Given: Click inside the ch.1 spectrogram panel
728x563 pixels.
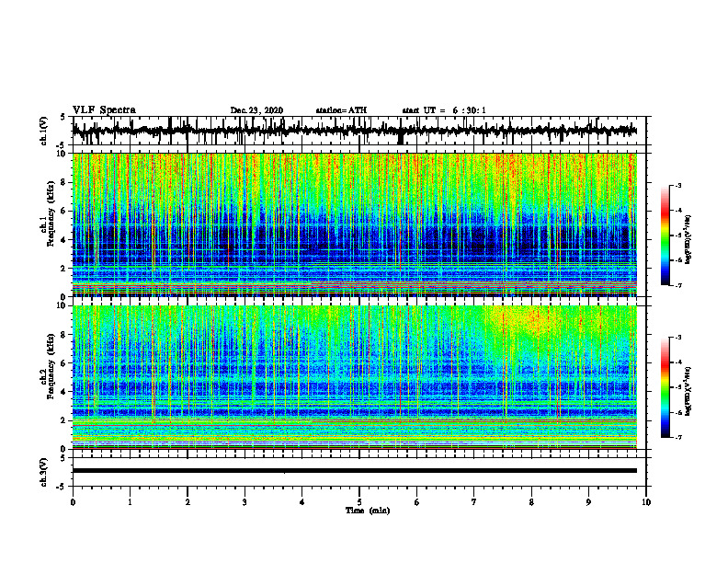Looking at the screenshot, I should [355, 224].
